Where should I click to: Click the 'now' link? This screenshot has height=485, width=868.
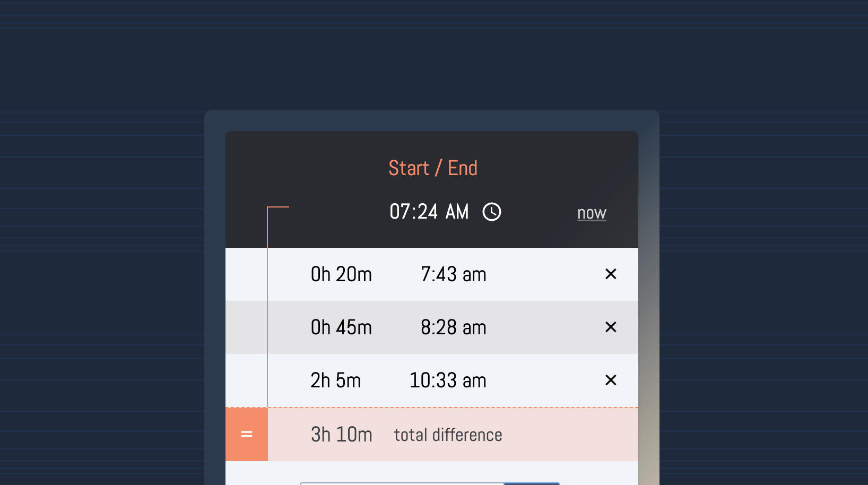coord(592,213)
